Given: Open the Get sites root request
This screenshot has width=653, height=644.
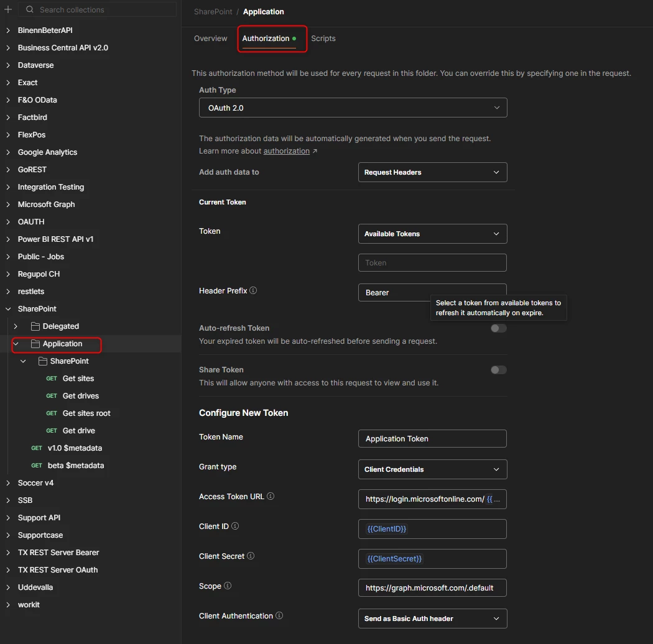Looking at the screenshot, I should click(86, 413).
